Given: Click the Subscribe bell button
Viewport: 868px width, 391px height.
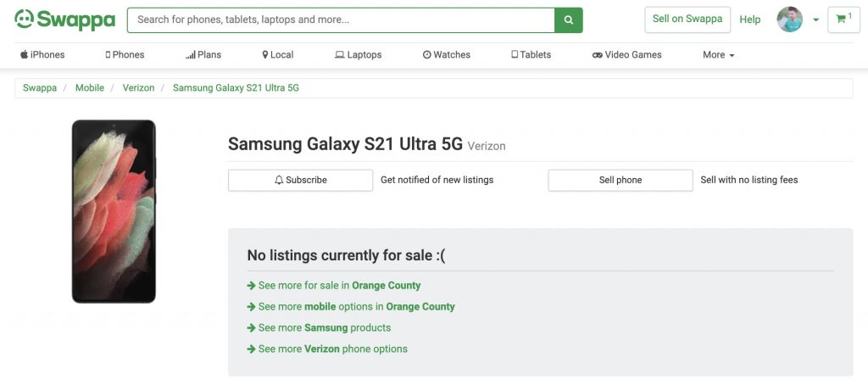Looking at the screenshot, I should [301, 180].
